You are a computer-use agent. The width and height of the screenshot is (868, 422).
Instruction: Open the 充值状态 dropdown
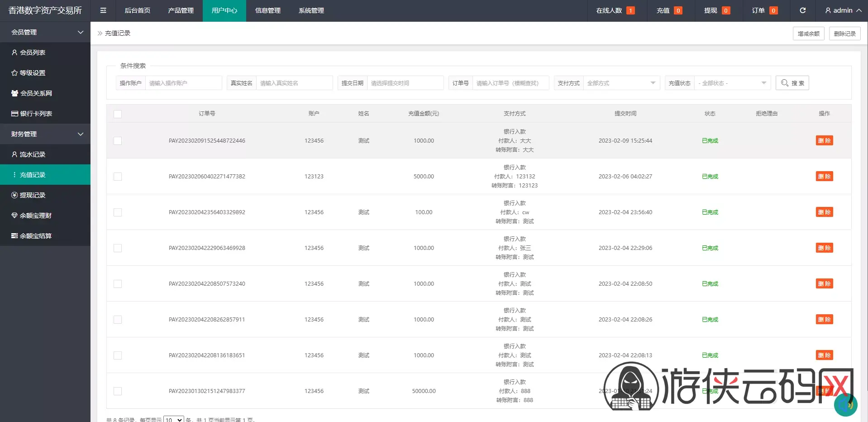coord(732,83)
